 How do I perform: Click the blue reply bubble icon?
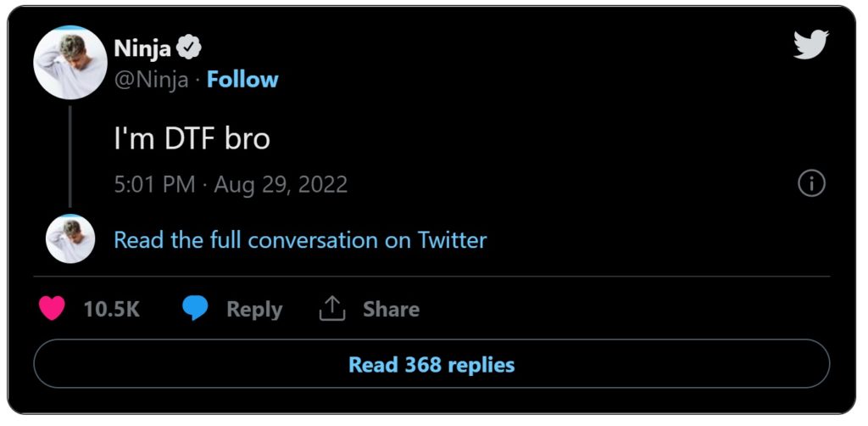196,309
